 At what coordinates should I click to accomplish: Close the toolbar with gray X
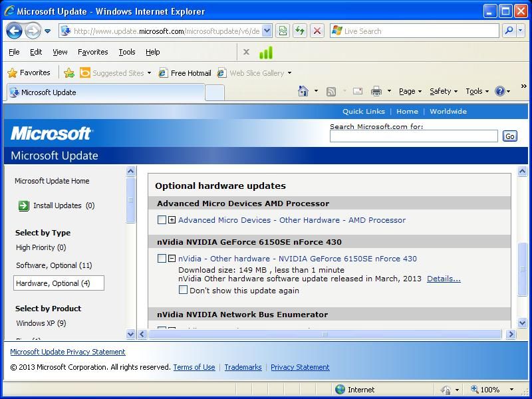coord(246,52)
